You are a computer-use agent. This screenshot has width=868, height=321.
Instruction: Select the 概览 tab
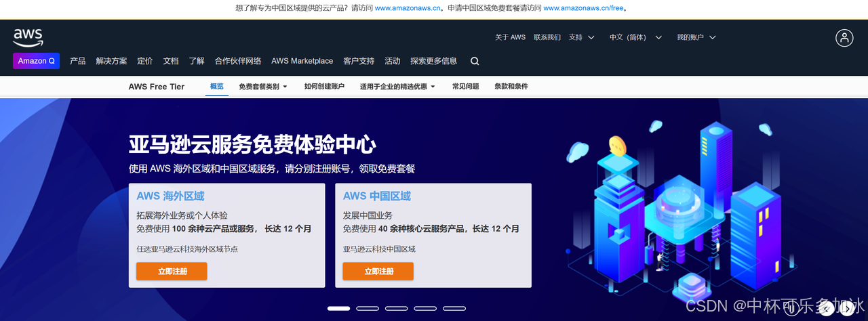click(217, 87)
